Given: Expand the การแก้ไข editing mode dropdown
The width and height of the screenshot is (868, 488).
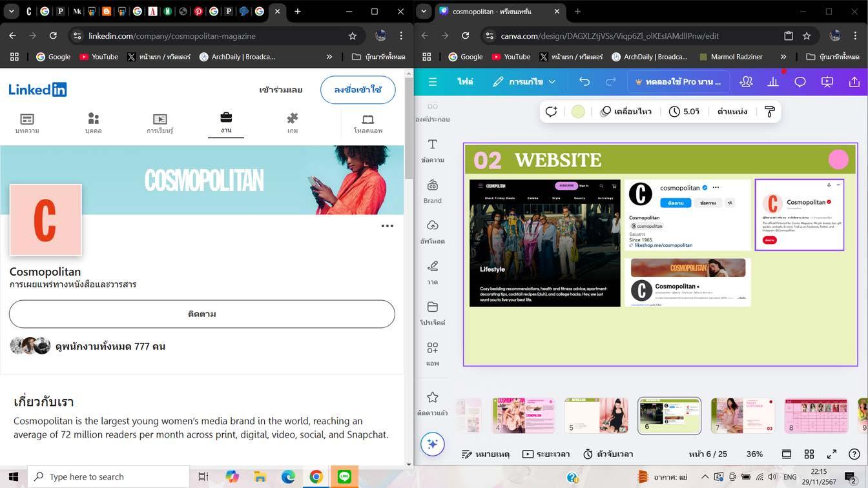Looking at the screenshot, I should click(x=524, y=82).
